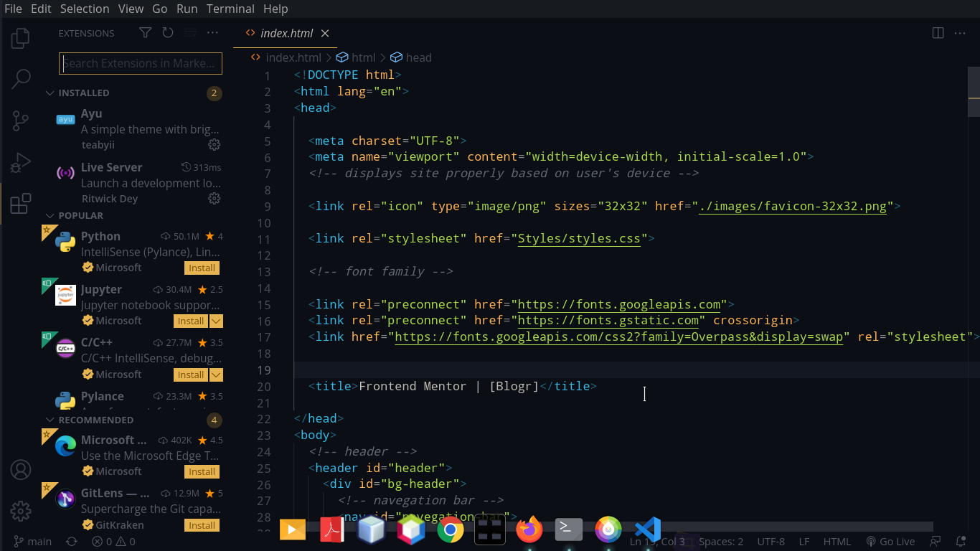Click the Visual Studio Code dock icon
Viewport: 980px width, 551px height.
(x=648, y=530)
